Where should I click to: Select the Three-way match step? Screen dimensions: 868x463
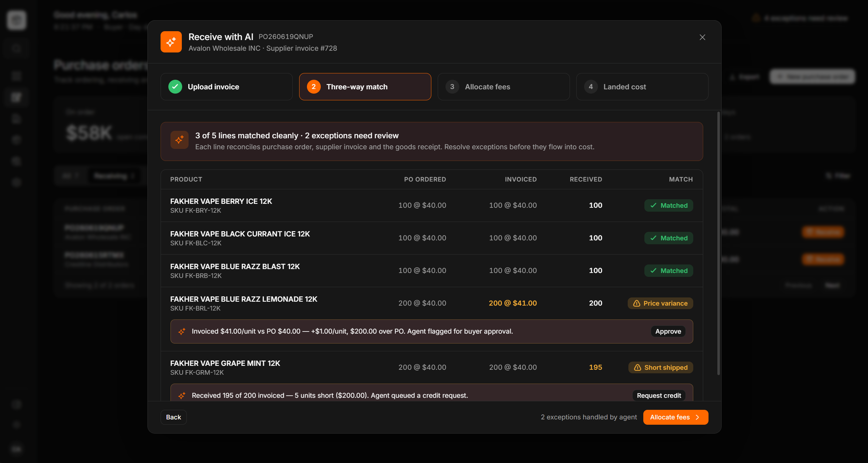pyautogui.click(x=365, y=87)
